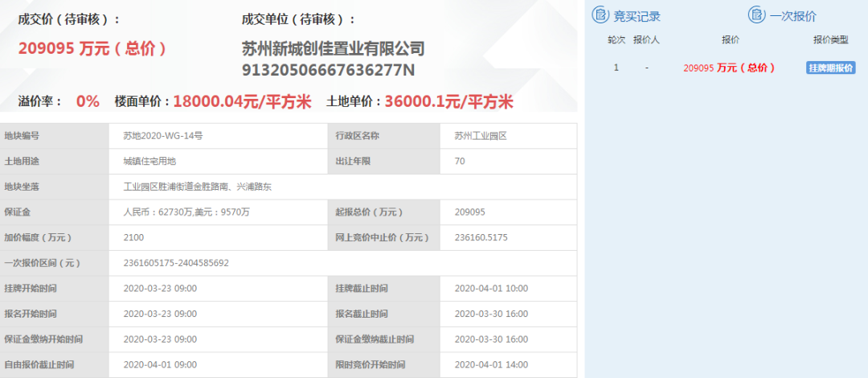Select the stop price 236160.5175

point(481,238)
